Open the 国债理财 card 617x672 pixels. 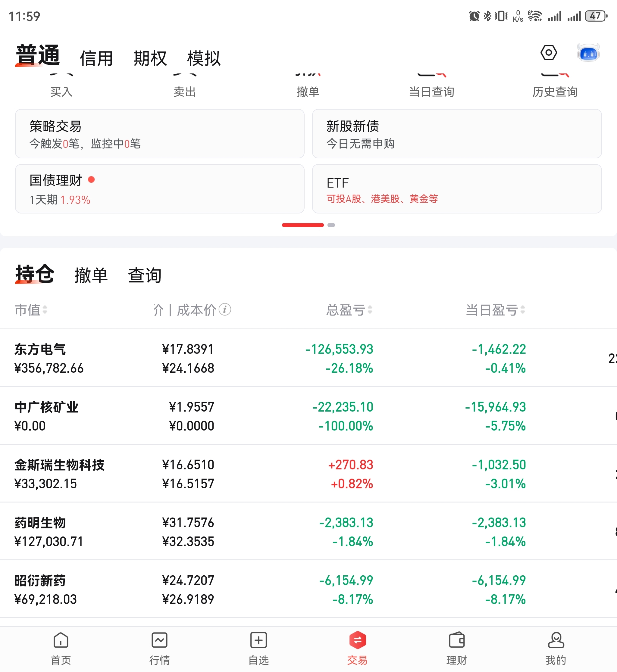coord(160,189)
